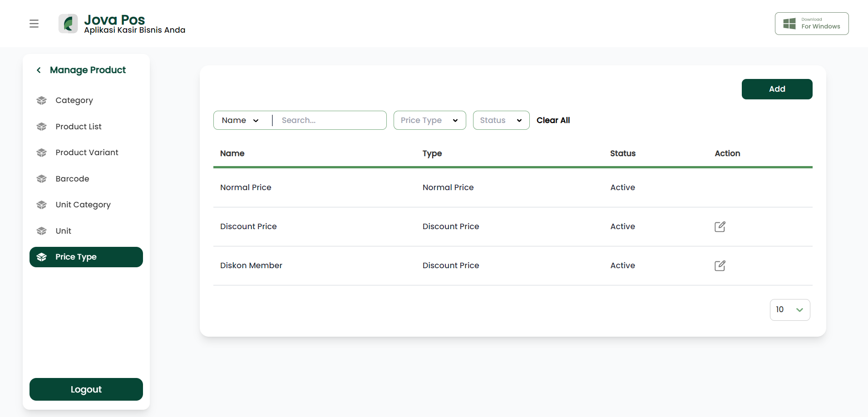Click the Name column header

[x=232, y=153]
